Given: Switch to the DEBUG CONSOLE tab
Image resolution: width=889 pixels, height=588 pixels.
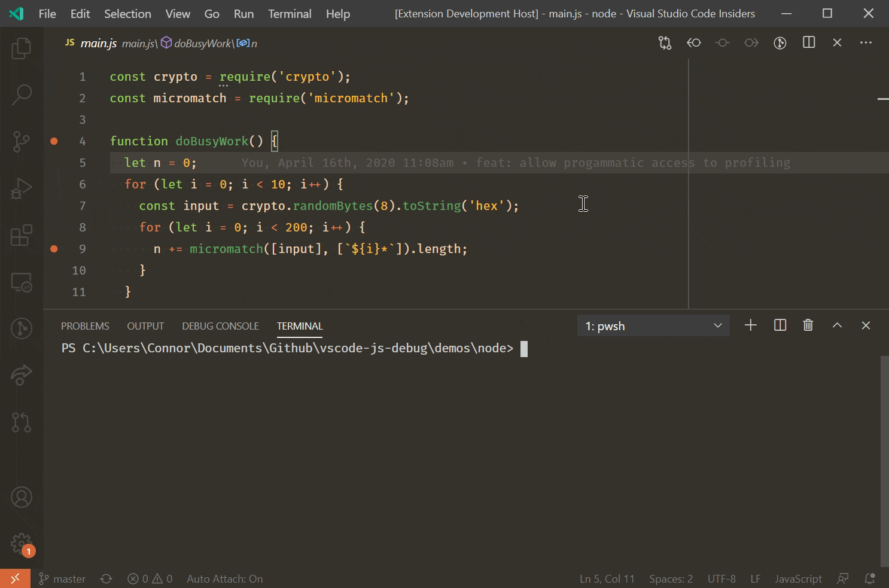Looking at the screenshot, I should tap(220, 325).
